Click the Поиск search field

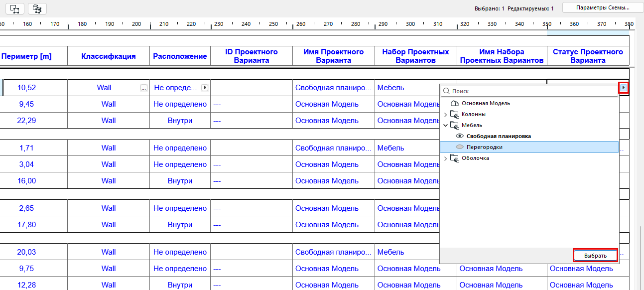point(529,91)
